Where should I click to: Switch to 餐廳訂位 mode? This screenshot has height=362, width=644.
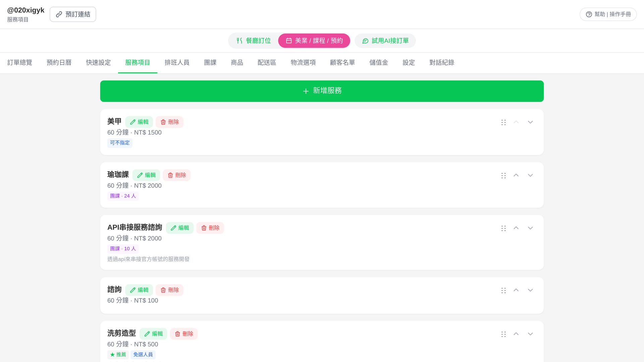pos(254,41)
